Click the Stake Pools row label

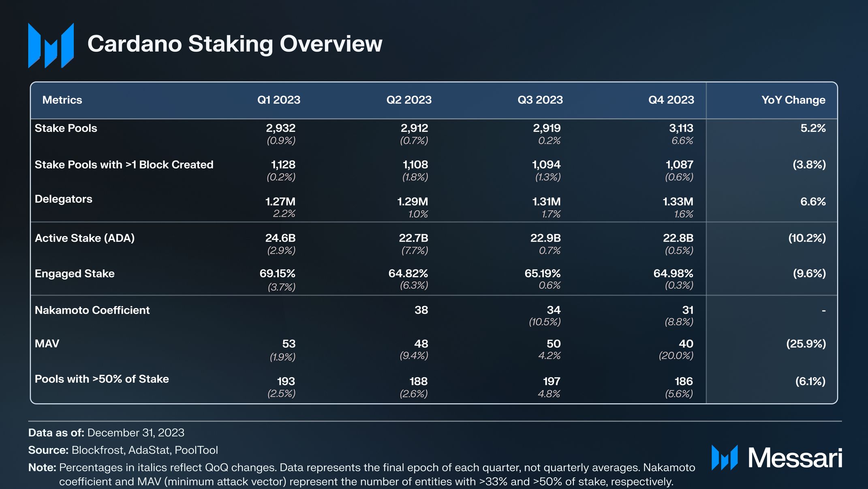click(66, 128)
